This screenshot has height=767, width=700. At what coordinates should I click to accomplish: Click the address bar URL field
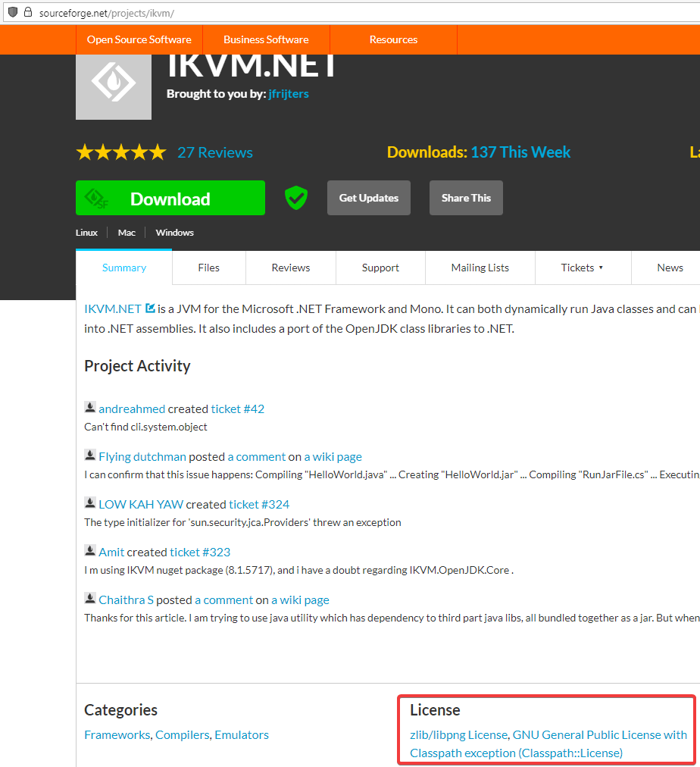(152, 12)
